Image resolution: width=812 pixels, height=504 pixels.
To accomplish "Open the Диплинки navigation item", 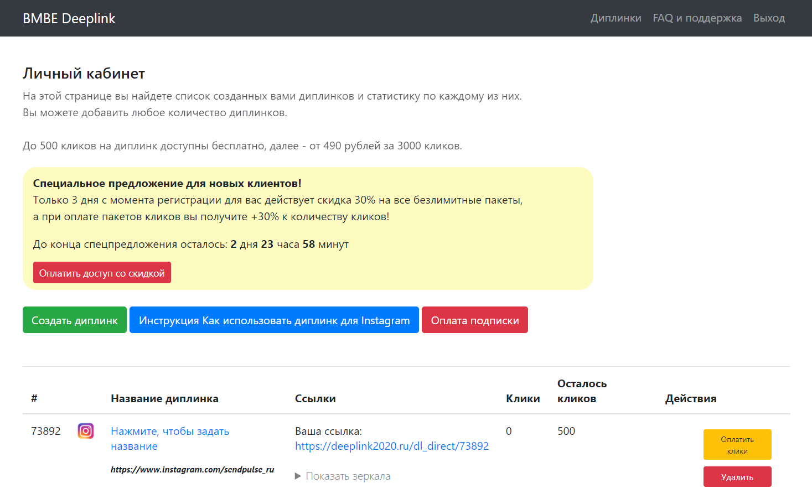I will [616, 18].
